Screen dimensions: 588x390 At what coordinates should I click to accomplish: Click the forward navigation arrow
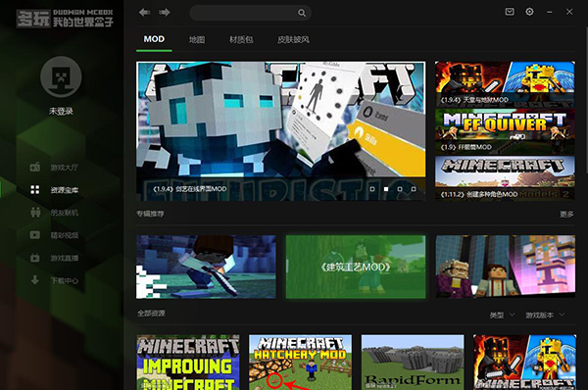(x=165, y=13)
